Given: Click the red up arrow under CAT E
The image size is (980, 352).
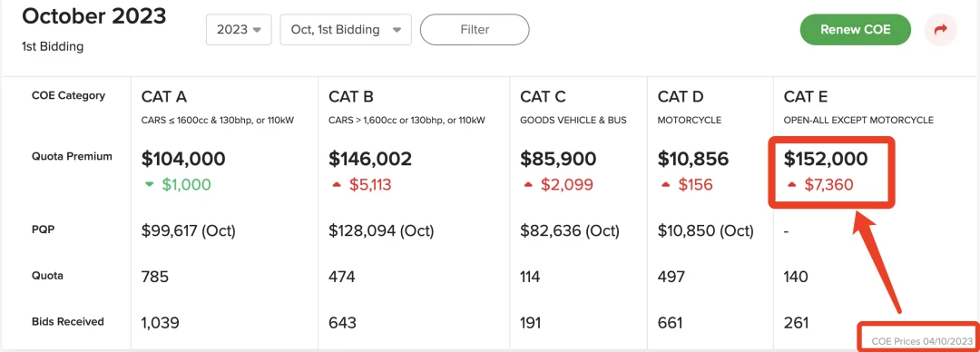Looking at the screenshot, I should [x=792, y=184].
